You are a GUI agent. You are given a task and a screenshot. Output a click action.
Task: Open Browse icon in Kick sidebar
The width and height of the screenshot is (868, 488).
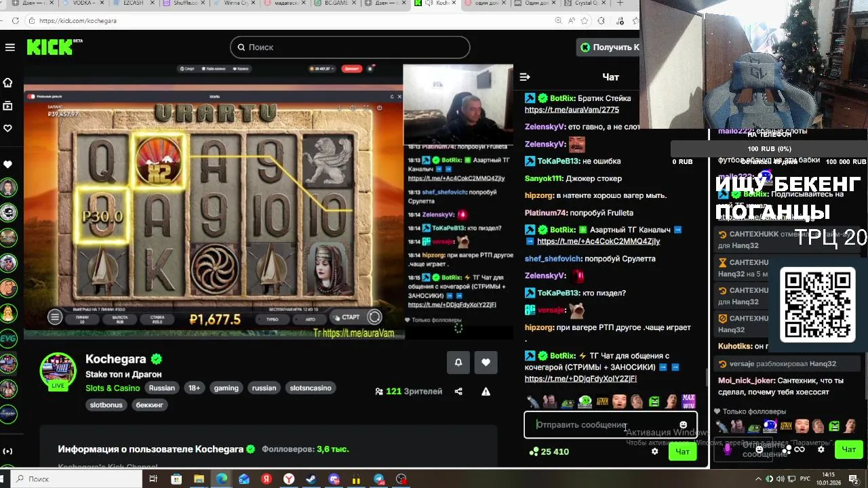click(x=8, y=106)
